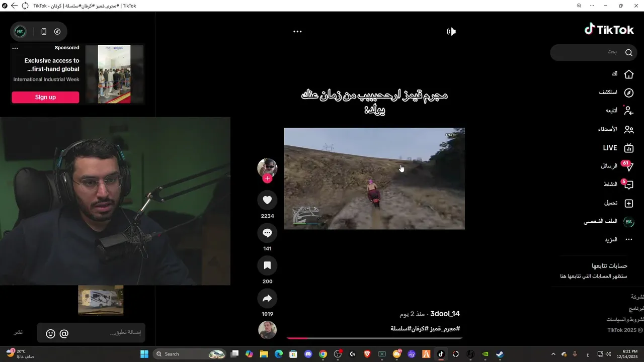Reload the page with the refresh icon
This screenshot has height=362, width=644.
[25, 6]
